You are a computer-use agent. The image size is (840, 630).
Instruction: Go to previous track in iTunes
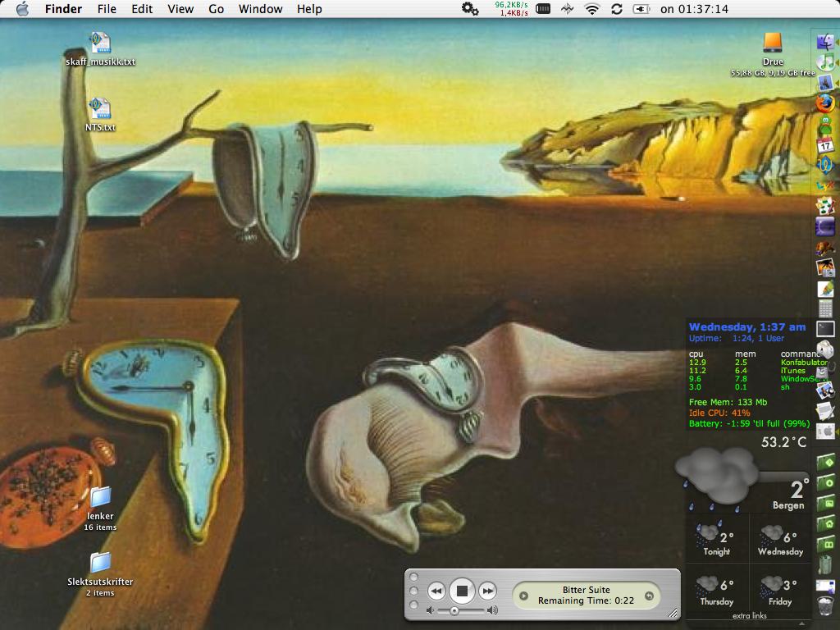click(x=436, y=591)
